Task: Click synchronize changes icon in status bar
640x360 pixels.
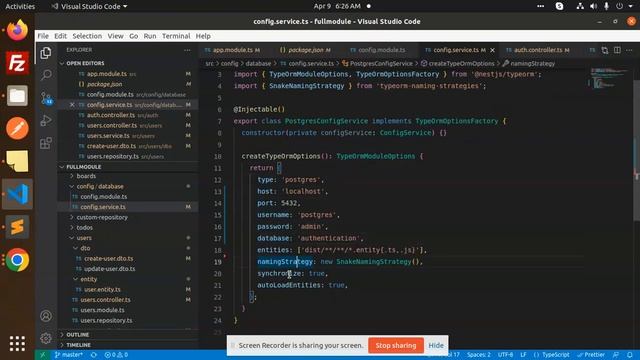Action: pos(94,355)
